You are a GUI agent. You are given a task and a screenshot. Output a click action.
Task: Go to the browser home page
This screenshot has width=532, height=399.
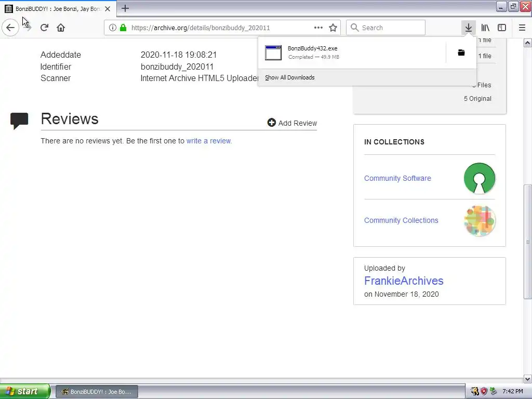(x=61, y=28)
